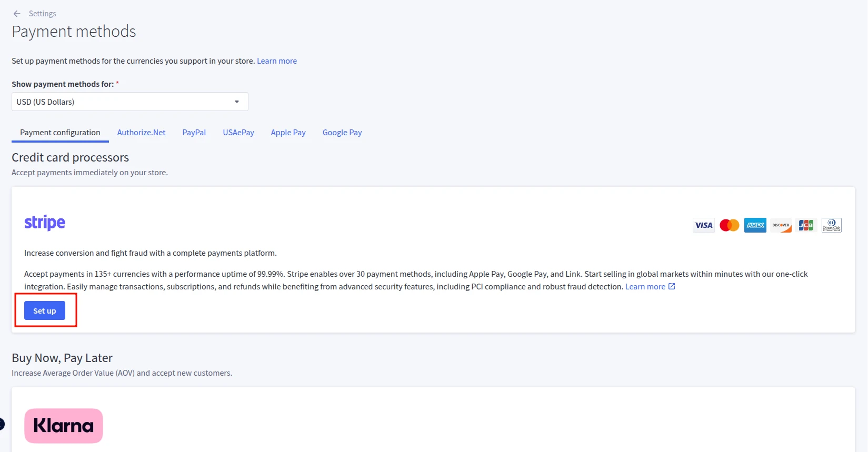
Task: Click the Buy Now, Pay Later heading
Action: point(62,358)
